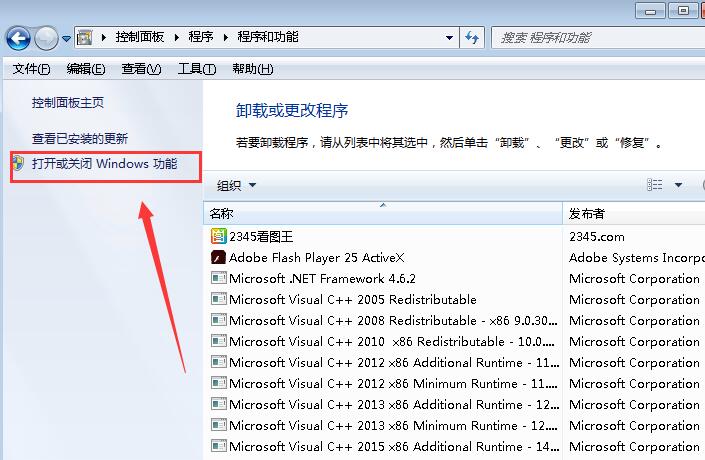Expand the 组织 dropdown menu
This screenshot has height=460, width=705.
[x=237, y=185]
